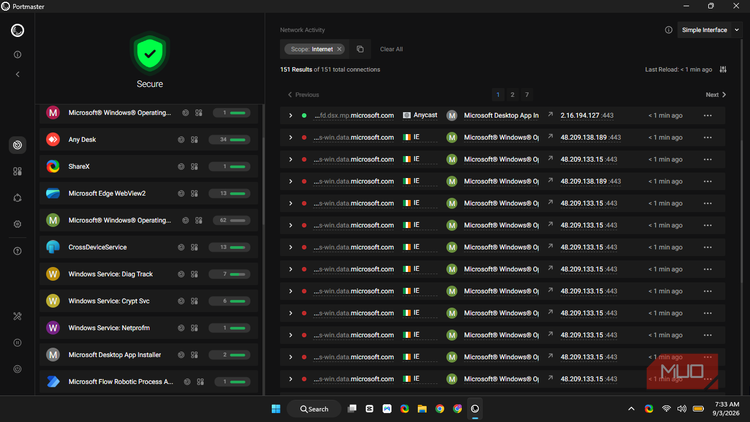The height and width of the screenshot is (422, 750).
Task: Open app settings icon in CrossDeviceService row
Action: pyautogui.click(x=194, y=247)
